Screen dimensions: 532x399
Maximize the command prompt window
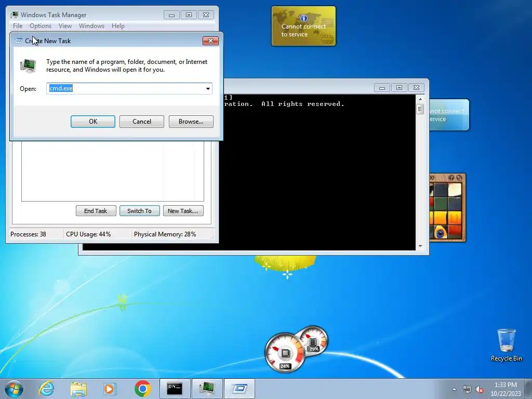[399, 87]
